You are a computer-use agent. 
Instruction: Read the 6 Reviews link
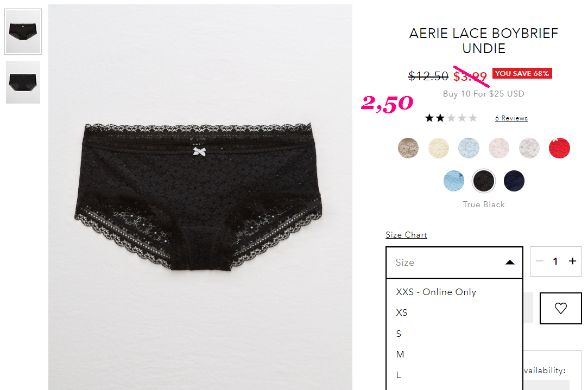[511, 118]
